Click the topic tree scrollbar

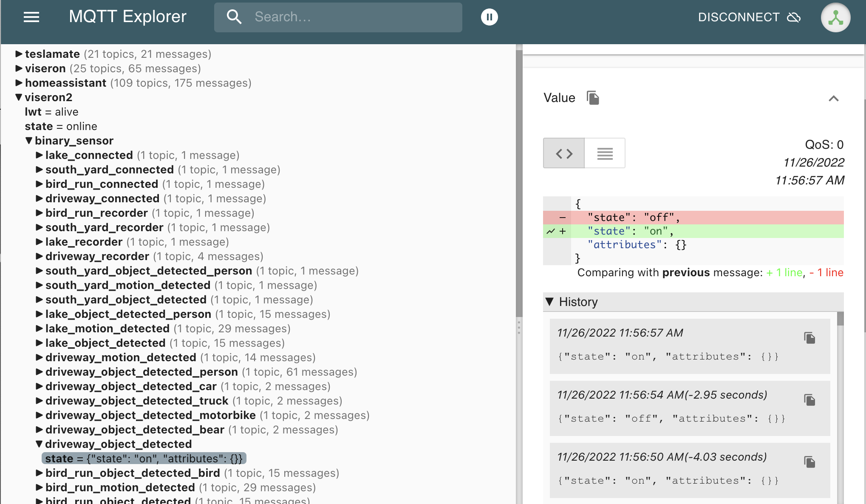(x=519, y=183)
